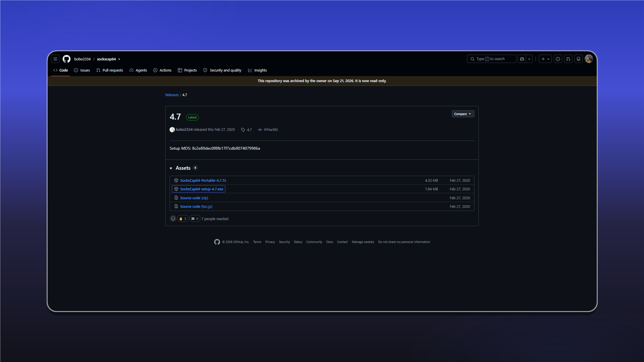Switch to the Insights tab

point(257,70)
